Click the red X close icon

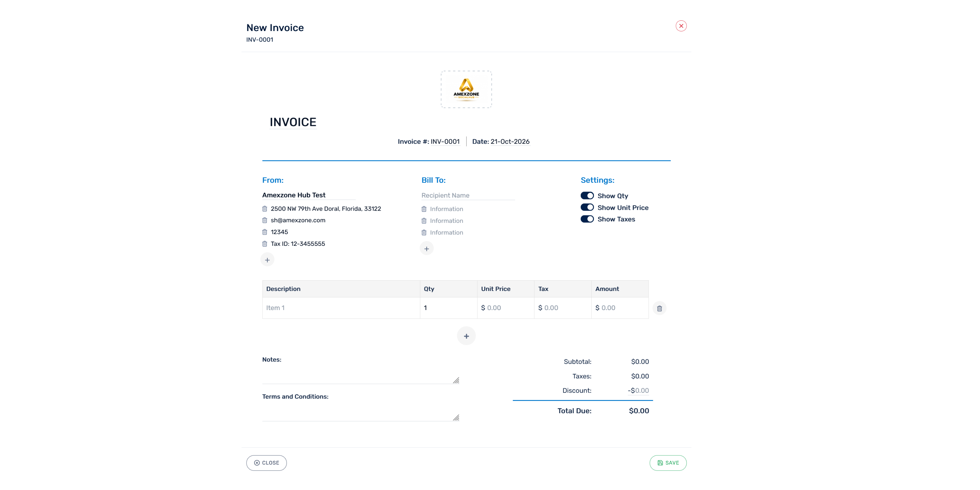pos(681,26)
